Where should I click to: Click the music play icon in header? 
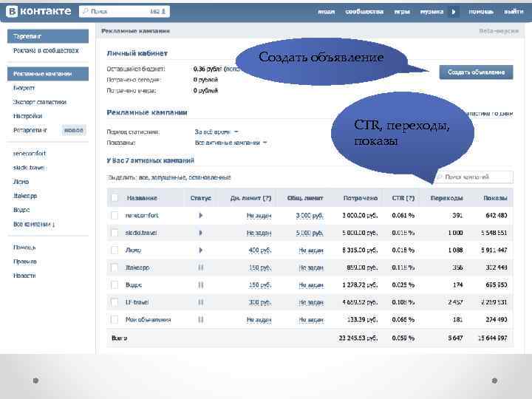pos(454,12)
